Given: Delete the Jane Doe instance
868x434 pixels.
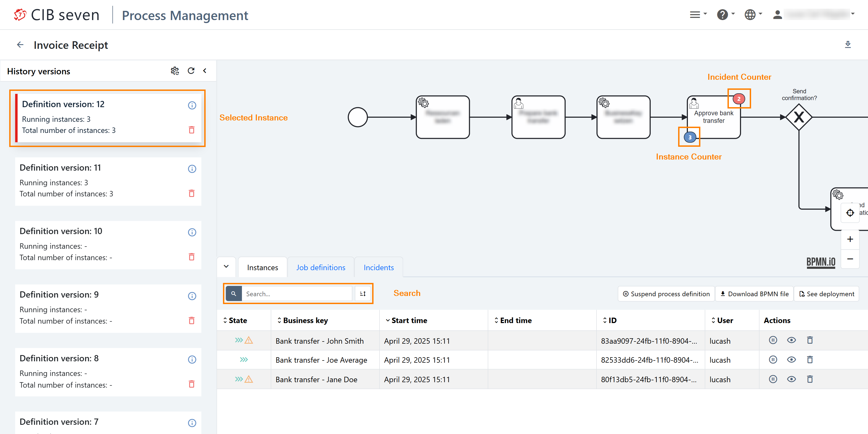Looking at the screenshot, I should tap(810, 379).
